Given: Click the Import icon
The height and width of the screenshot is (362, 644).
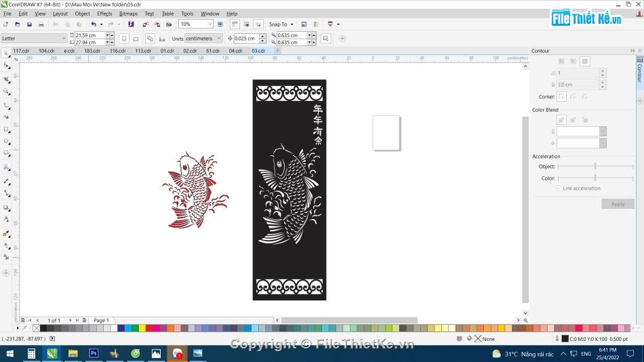Looking at the screenshot, I should [x=145, y=24].
